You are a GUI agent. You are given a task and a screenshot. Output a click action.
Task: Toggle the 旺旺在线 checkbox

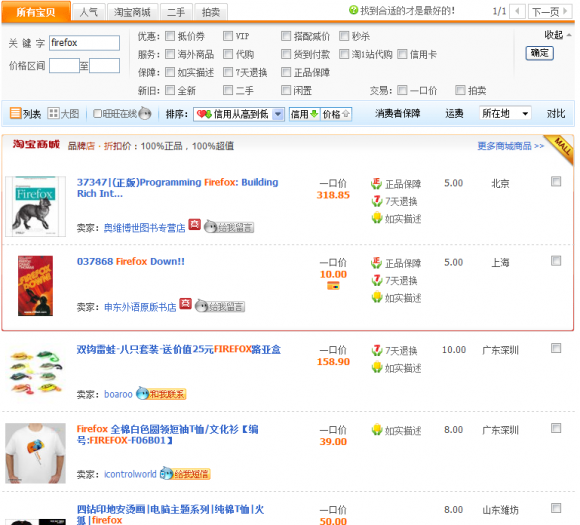tap(97, 113)
